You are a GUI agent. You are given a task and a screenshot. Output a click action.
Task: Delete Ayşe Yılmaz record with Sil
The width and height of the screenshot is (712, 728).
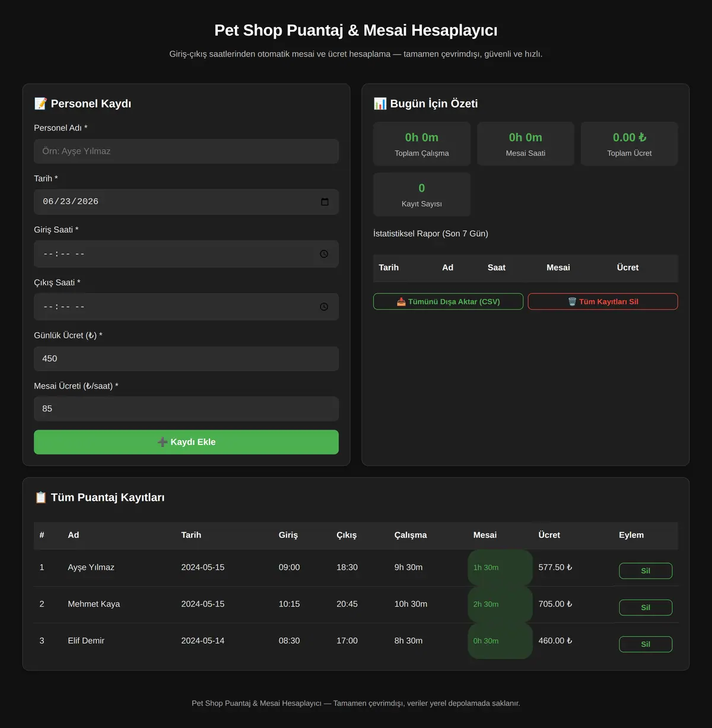coord(646,571)
